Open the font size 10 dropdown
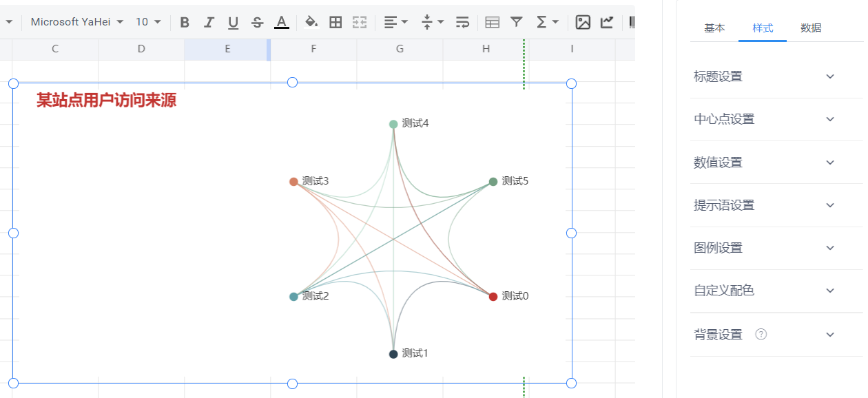This screenshot has width=868, height=398. [x=148, y=22]
